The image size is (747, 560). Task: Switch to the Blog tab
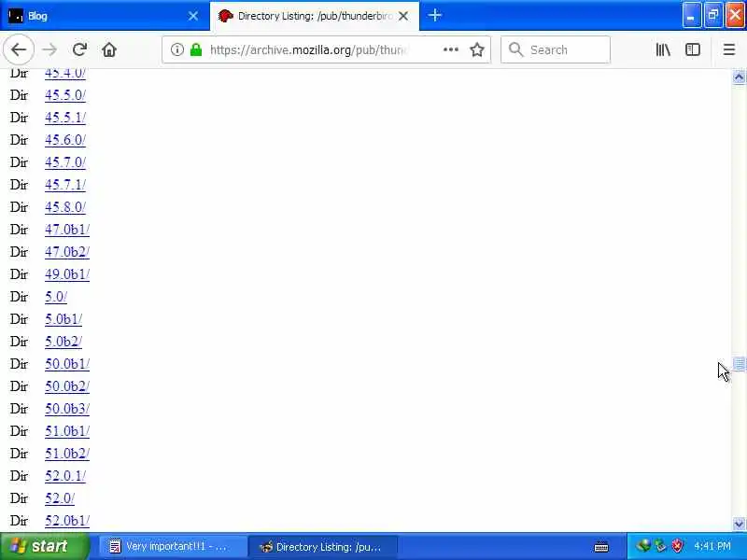[105, 16]
